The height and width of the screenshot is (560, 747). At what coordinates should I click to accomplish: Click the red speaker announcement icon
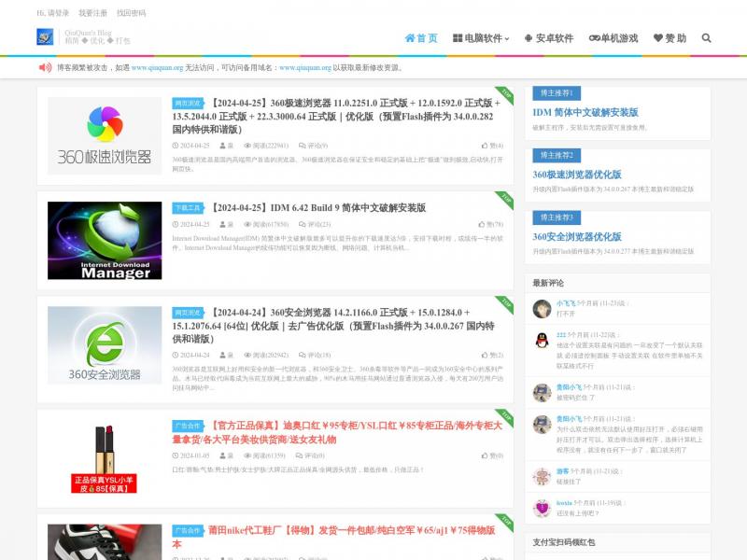(45, 67)
